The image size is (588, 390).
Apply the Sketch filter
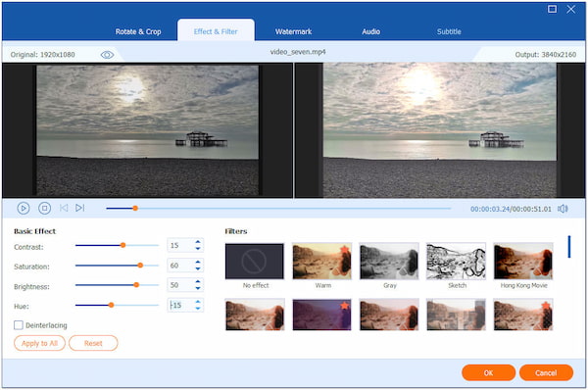coord(456,261)
